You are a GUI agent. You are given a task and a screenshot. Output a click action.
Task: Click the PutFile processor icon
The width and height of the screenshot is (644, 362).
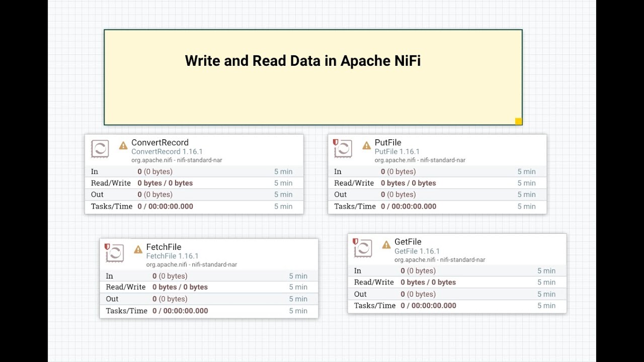(343, 149)
